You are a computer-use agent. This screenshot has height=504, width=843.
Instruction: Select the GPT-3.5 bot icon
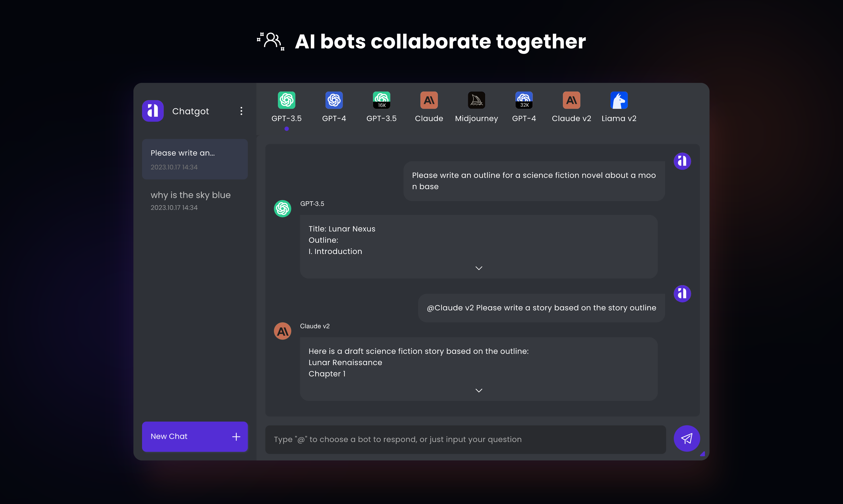pyautogui.click(x=286, y=100)
